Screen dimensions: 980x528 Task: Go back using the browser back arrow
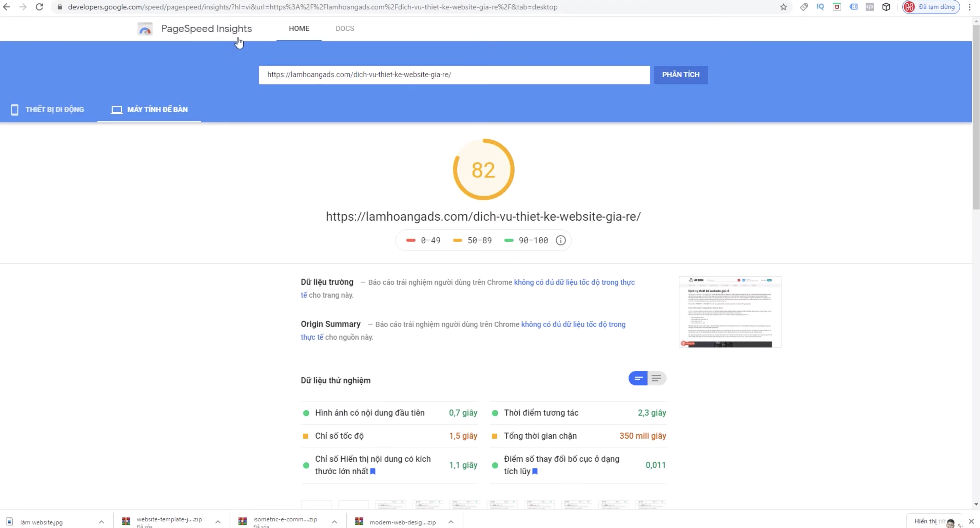tap(7, 7)
